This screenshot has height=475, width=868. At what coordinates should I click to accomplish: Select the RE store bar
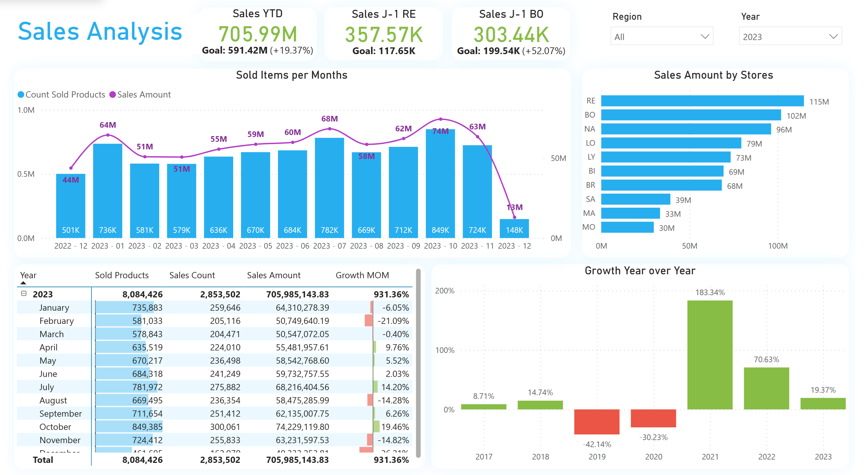coord(702,101)
